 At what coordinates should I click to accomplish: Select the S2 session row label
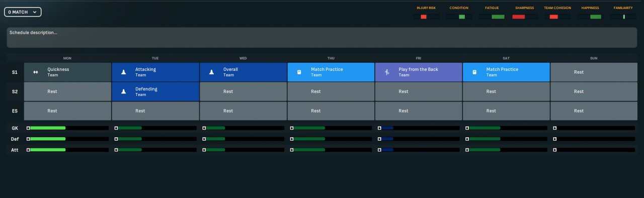point(15,92)
